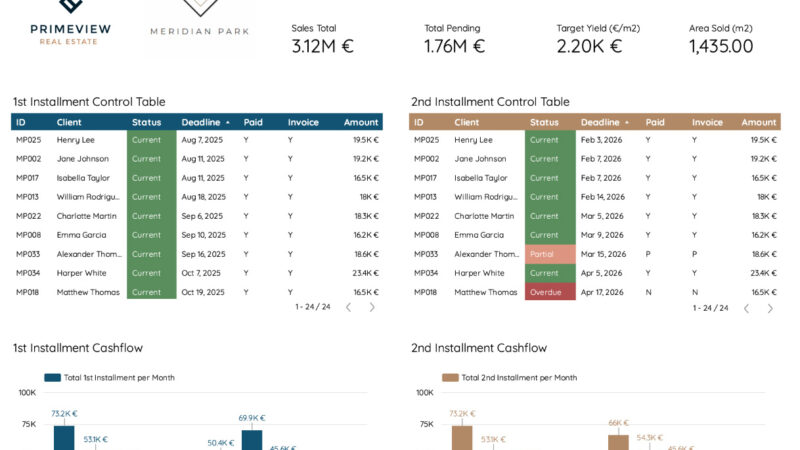Image resolution: width=800 pixels, height=450 pixels.
Task: Click deadline Apr 17, 2026 in 2nd Installment table
Action: 602,292
